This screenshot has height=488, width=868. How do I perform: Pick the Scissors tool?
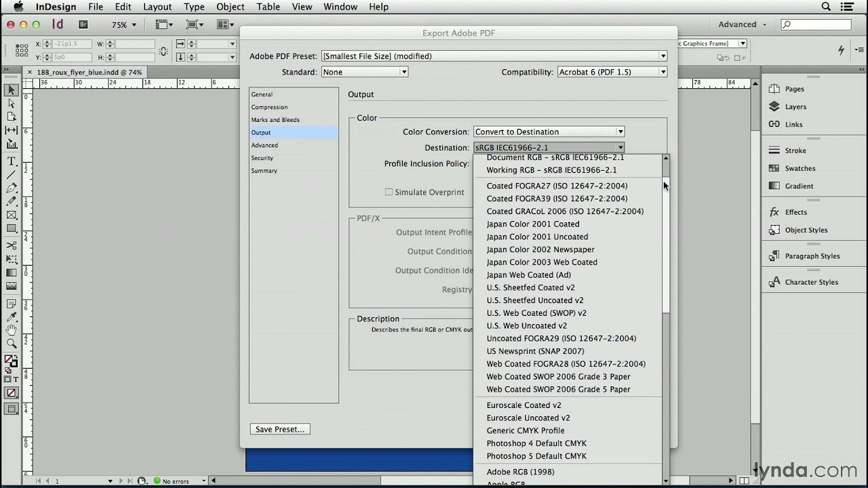(x=12, y=245)
